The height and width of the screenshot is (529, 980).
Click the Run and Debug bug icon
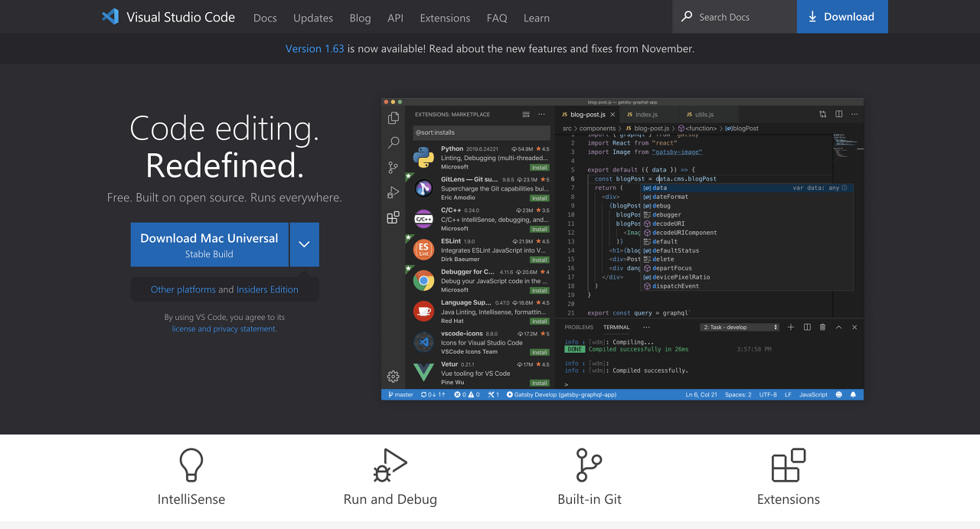(x=390, y=465)
